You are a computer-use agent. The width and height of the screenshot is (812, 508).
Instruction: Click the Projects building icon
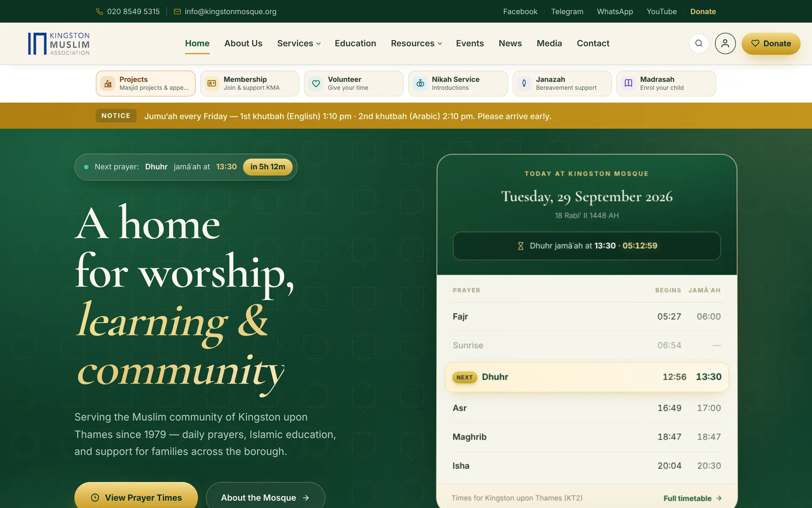tap(108, 83)
